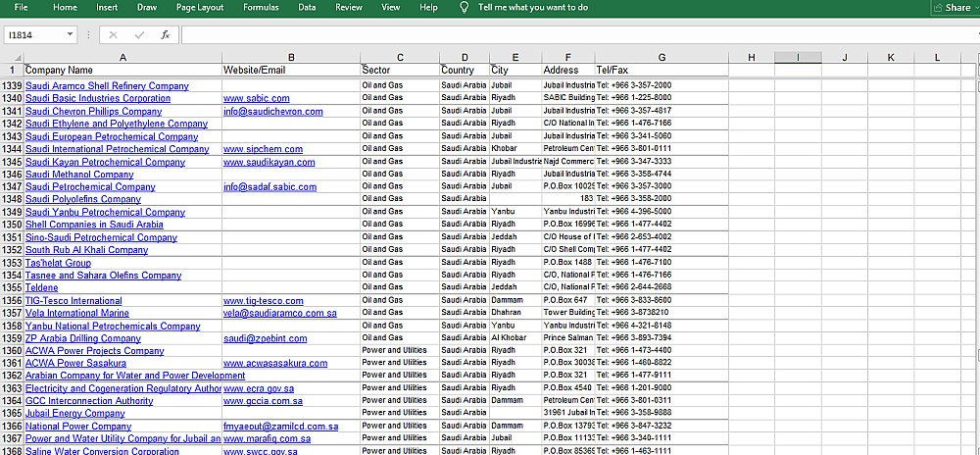Open the File menu
980x455 pixels.
click(21, 8)
